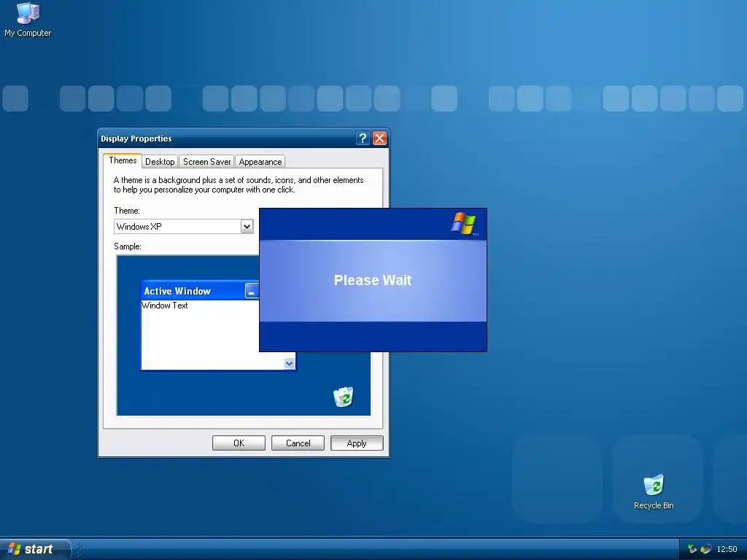747x560 pixels.
Task: Click the Please Wait message text
Action: pyautogui.click(x=373, y=280)
